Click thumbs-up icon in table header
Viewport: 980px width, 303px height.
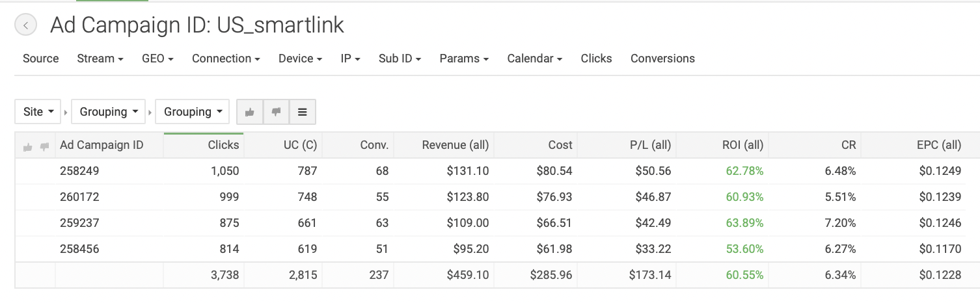coord(27,146)
